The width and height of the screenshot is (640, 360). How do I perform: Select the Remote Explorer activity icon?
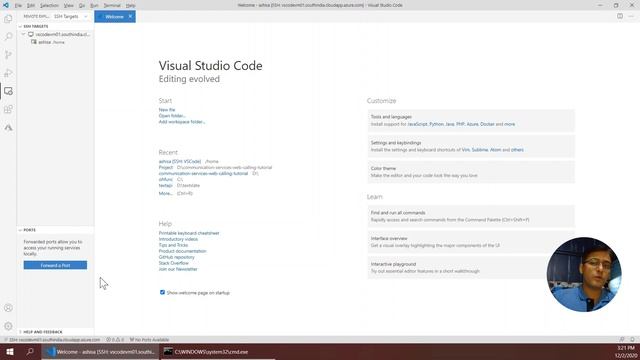click(8, 91)
